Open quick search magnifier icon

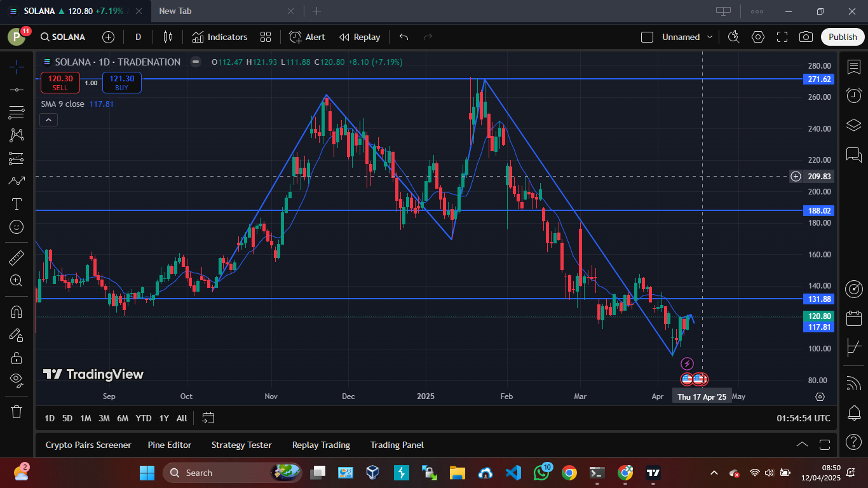734,37
